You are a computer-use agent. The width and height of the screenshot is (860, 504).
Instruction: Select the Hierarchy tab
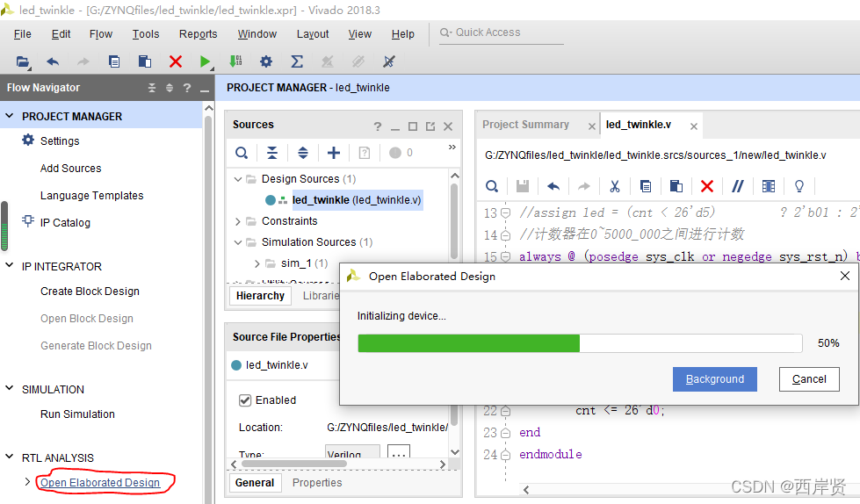pos(260,296)
